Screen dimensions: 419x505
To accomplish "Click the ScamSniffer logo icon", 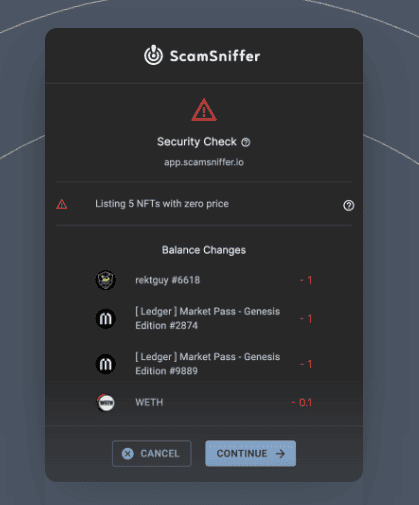I will 153,55.
